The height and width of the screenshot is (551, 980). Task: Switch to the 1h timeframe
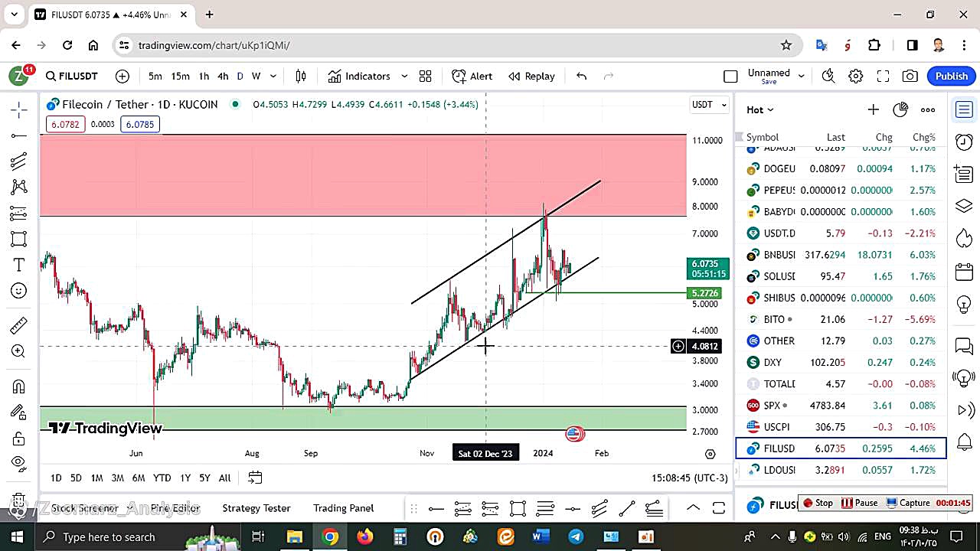204,76
